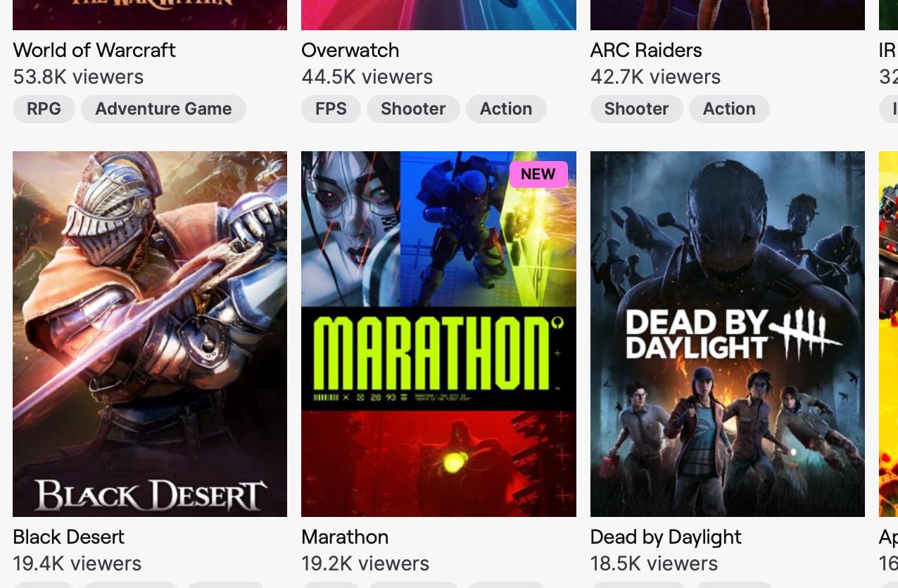Select the Adventure Game tag
The width and height of the screenshot is (898, 588).
[x=163, y=109]
